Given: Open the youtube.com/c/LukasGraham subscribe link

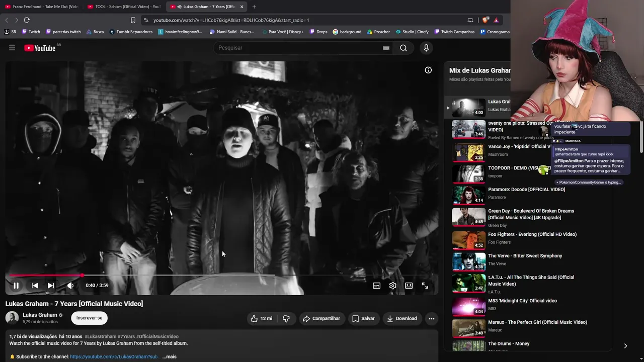Looking at the screenshot, I should coord(114,356).
